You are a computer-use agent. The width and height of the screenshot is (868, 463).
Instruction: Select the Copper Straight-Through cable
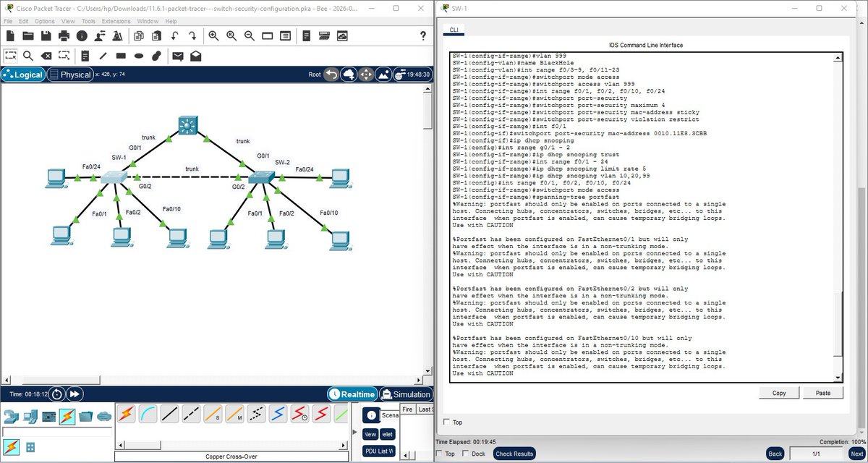pos(170,414)
